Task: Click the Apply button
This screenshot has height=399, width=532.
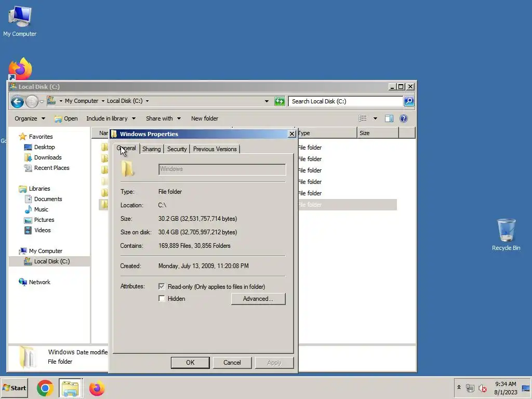Action: [274, 362]
